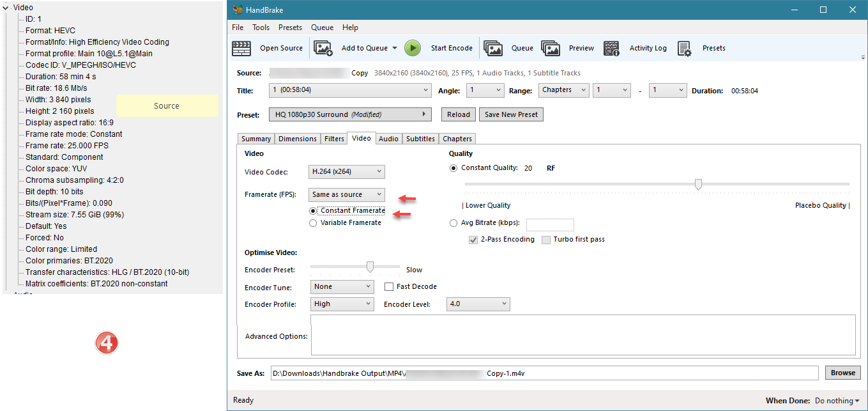Open the Add to Queue dropdown arrow
The height and width of the screenshot is (411, 868).
click(x=394, y=48)
